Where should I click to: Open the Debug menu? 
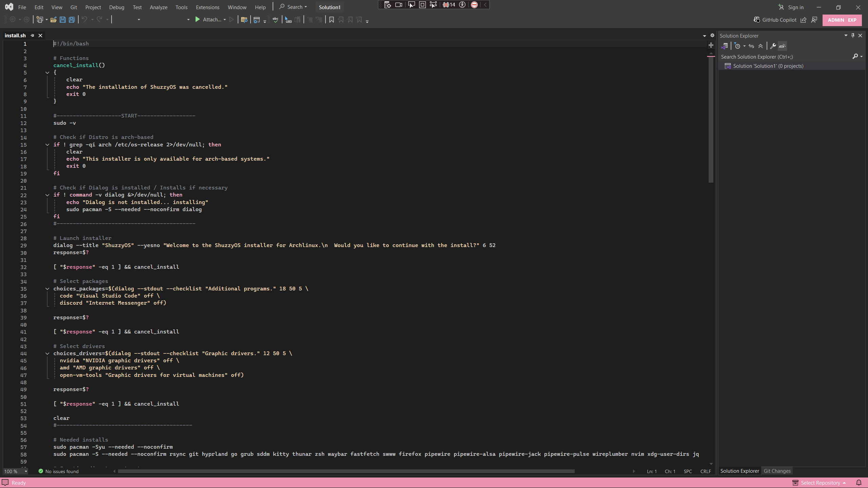(x=117, y=7)
